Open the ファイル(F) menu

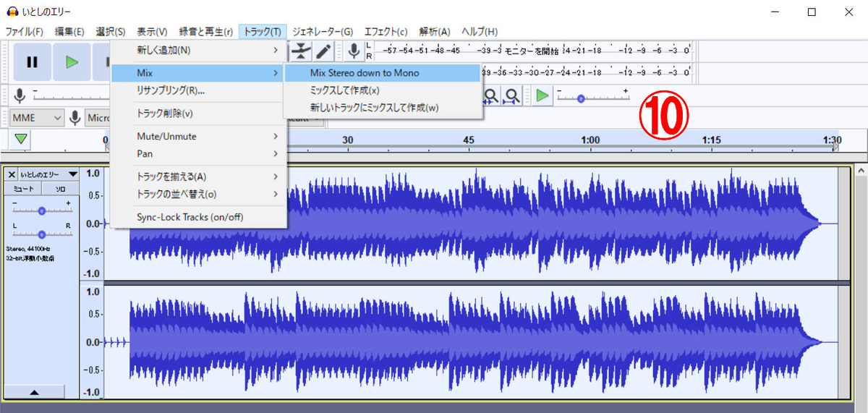[x=24, y=32]
